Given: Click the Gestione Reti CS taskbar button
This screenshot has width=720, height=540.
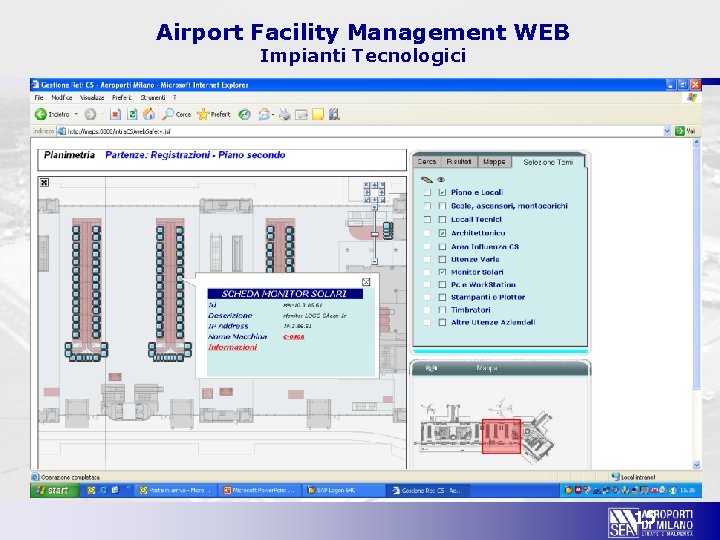Looking at the screenshot, I should pyautogui.click(x=428, y=490).
